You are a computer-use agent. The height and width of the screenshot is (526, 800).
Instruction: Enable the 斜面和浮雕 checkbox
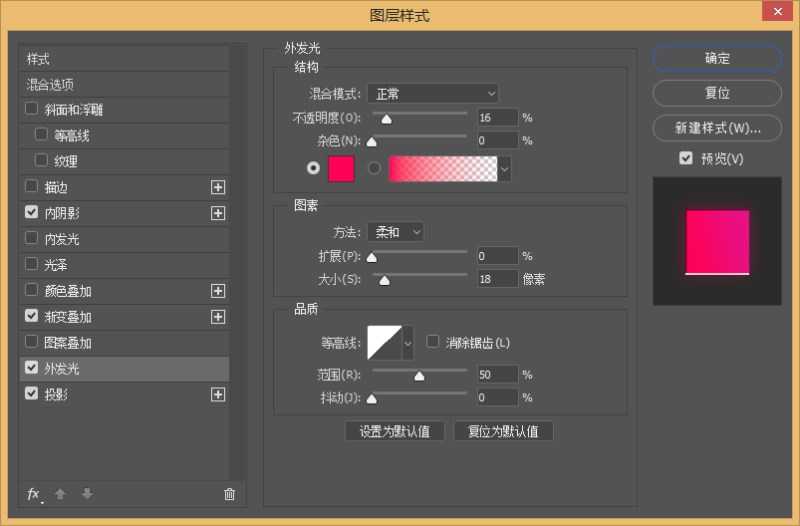(32, 109)
